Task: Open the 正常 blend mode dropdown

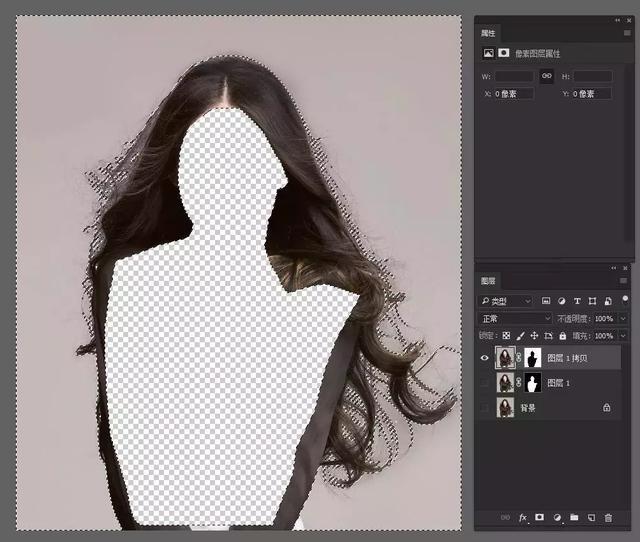Action: point(515,318)
